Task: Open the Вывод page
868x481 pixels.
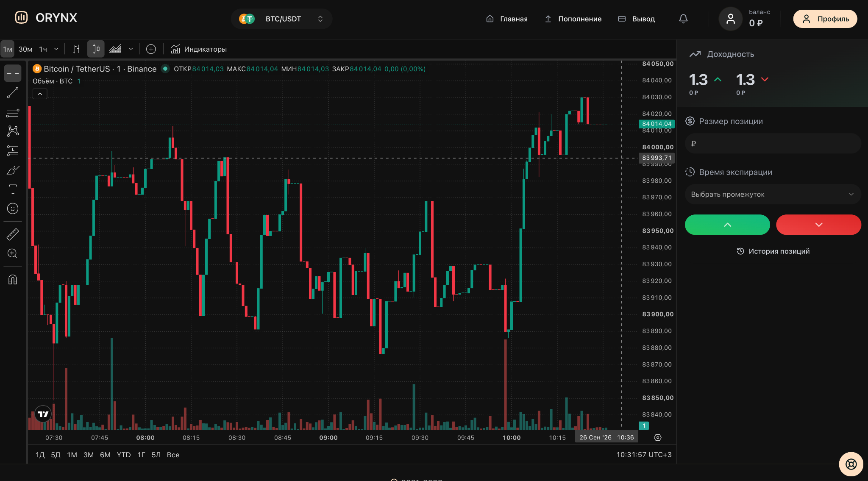Action: point(637,19)
